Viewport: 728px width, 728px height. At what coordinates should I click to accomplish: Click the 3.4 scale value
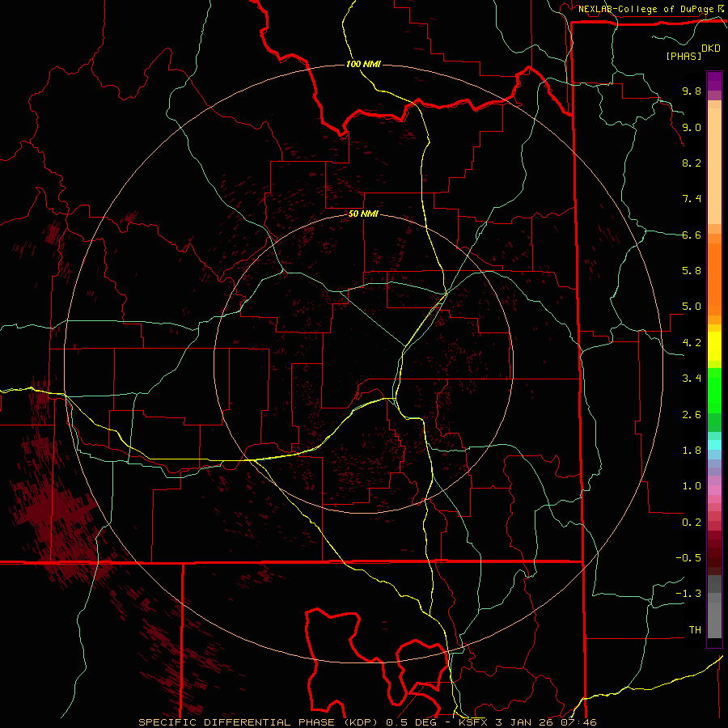click(692, 379)
